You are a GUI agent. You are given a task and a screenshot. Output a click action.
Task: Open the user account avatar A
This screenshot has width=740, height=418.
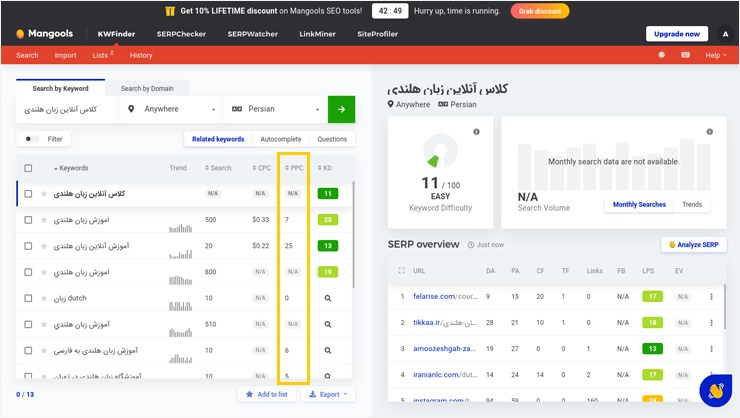[725, 34]
